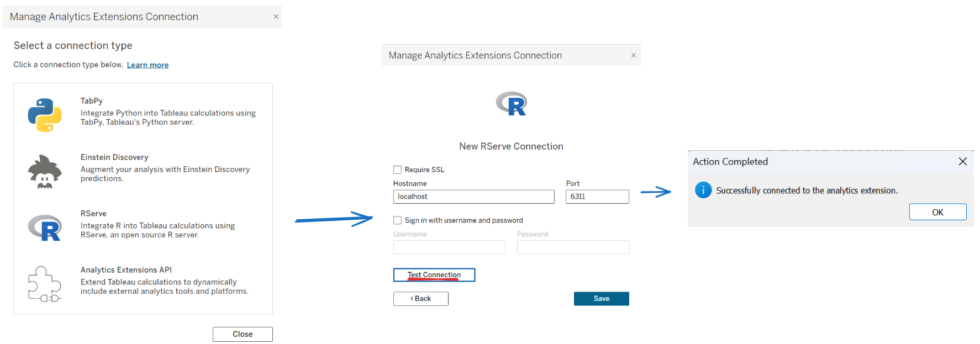Open the Learn more link
The height and width of the screenshot is (344, 980).
(147, 65)
